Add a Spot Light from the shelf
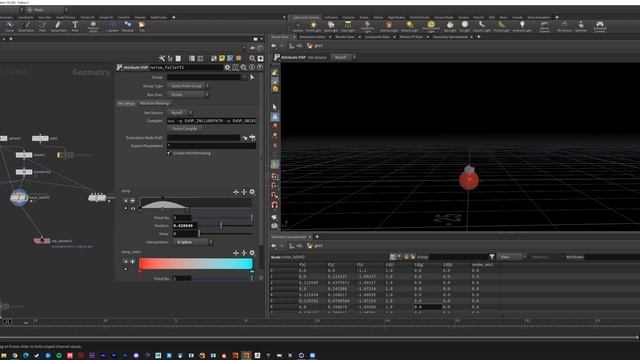 [331, 27]
